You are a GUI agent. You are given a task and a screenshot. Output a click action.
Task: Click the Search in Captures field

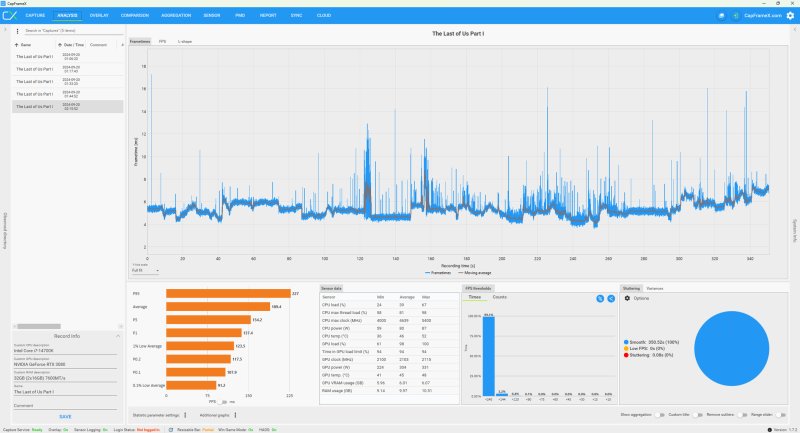(74, 31)
